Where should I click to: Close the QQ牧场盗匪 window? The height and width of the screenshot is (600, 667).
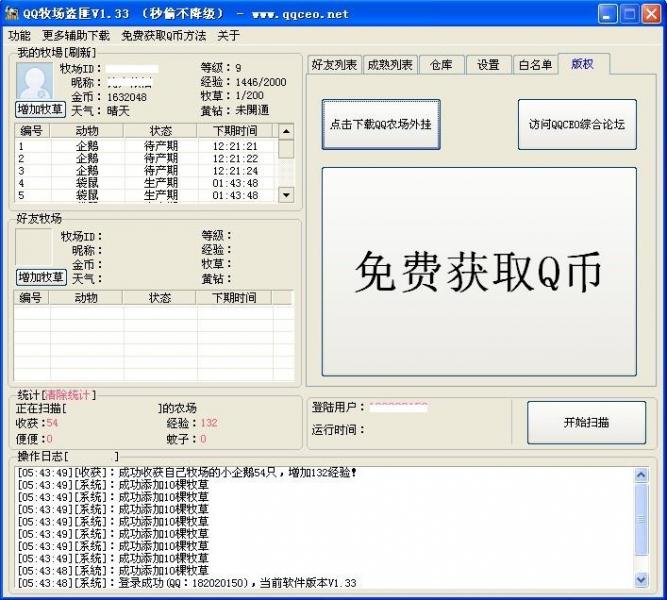tap(651, 14)
